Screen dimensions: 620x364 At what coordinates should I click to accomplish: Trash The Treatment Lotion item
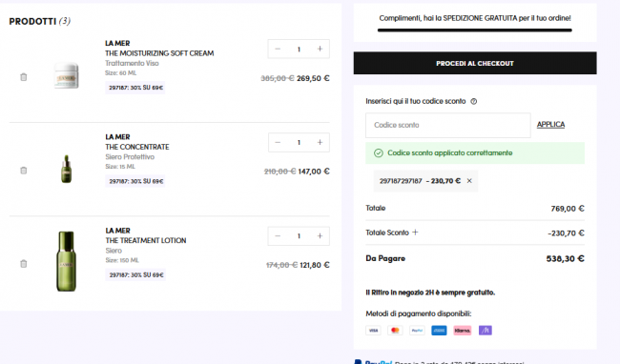[x=24, y=264]
